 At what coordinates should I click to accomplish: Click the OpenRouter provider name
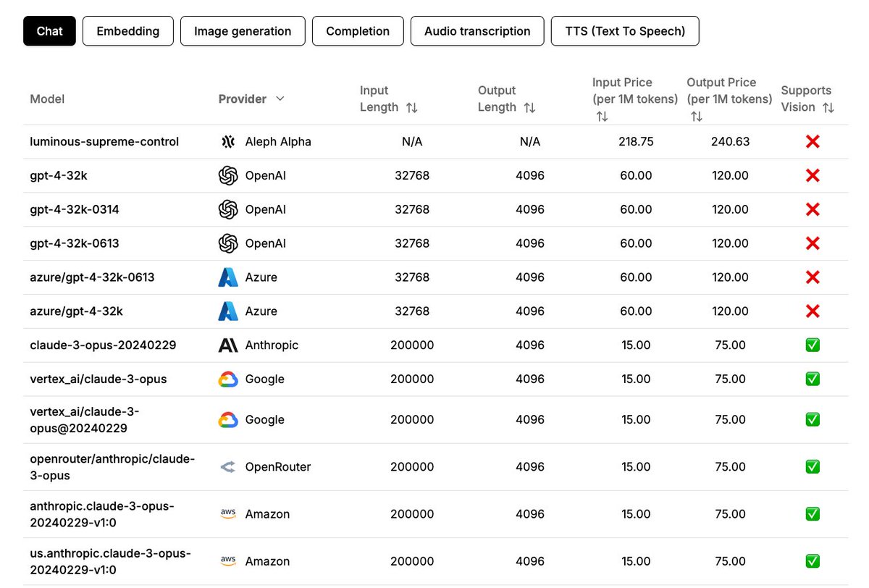coord(278,467)
